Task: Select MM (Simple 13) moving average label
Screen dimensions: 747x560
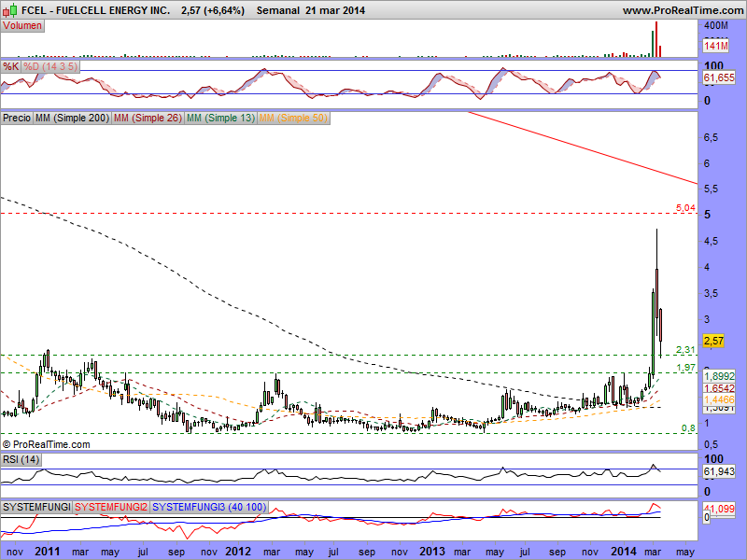Action: (x=221, y=118)
